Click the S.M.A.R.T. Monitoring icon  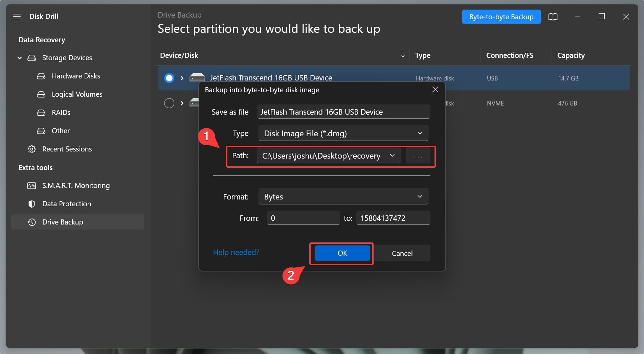click(31, 186)
